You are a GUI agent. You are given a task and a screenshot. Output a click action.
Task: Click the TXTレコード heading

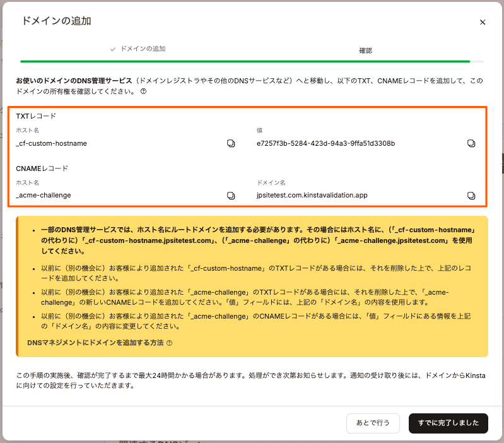pos(36,116)
